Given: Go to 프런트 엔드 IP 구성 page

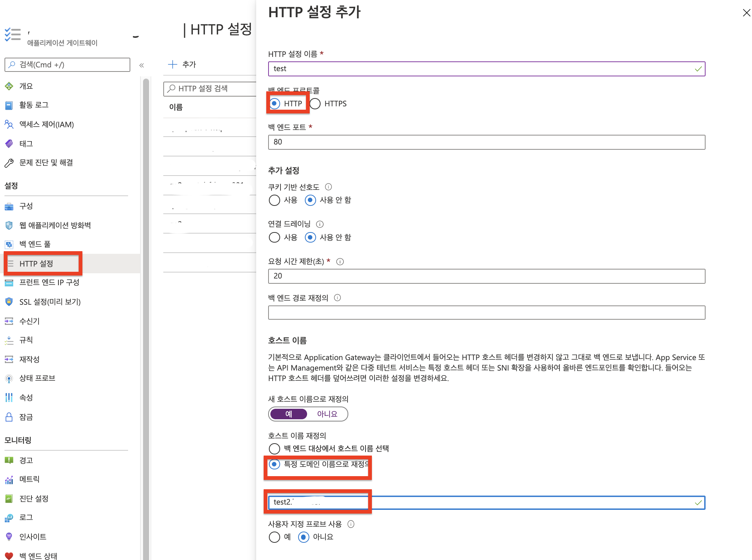Looking at the screenshot, I should [x=49, y=282].
